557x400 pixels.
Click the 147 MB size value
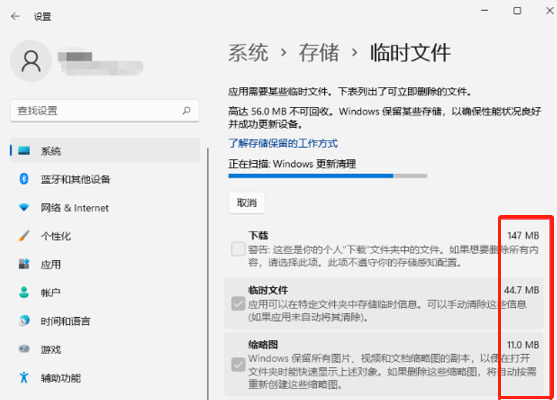pyautogui.click(x=523, y=236)
